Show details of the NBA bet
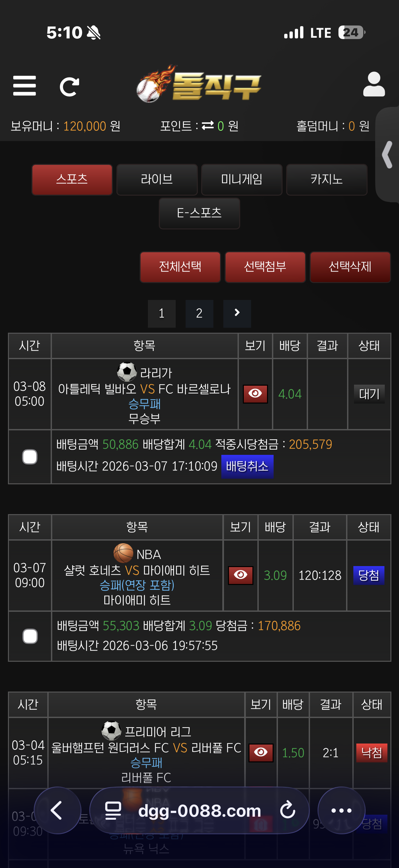Screen dimensions: 399x868 [x=241, y=575]
